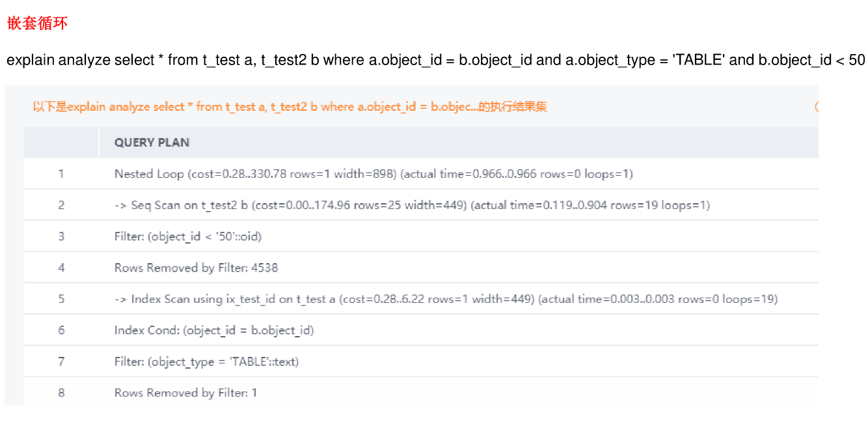Click the orange 执行结果集 result title
Screen dimensions: 868x424
pos(290,107)
